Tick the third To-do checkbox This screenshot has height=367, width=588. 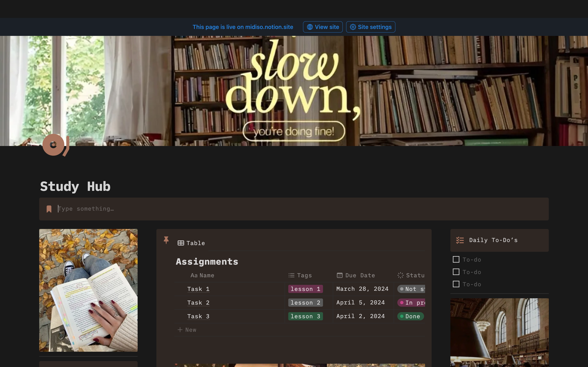[456, 284]
